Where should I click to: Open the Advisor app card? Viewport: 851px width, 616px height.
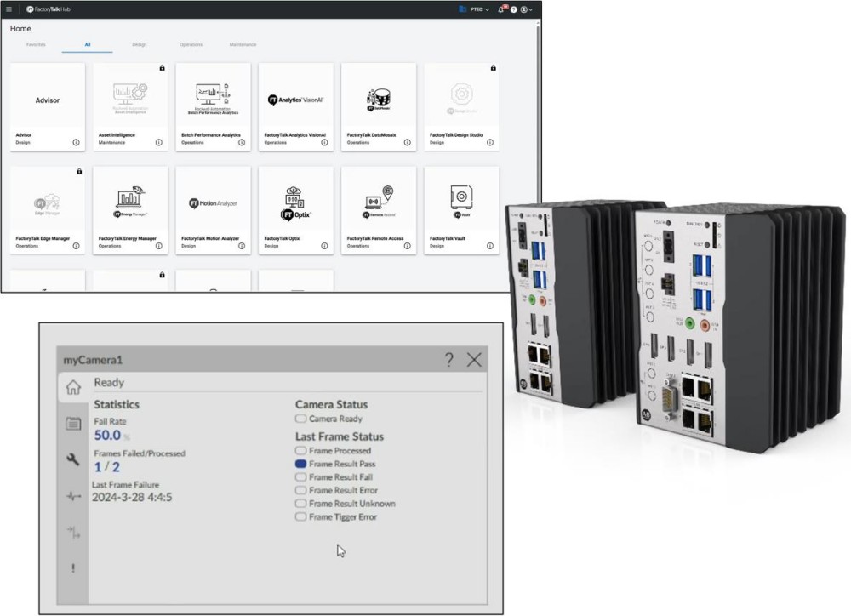pyautogui.click(x=47, y=106)
